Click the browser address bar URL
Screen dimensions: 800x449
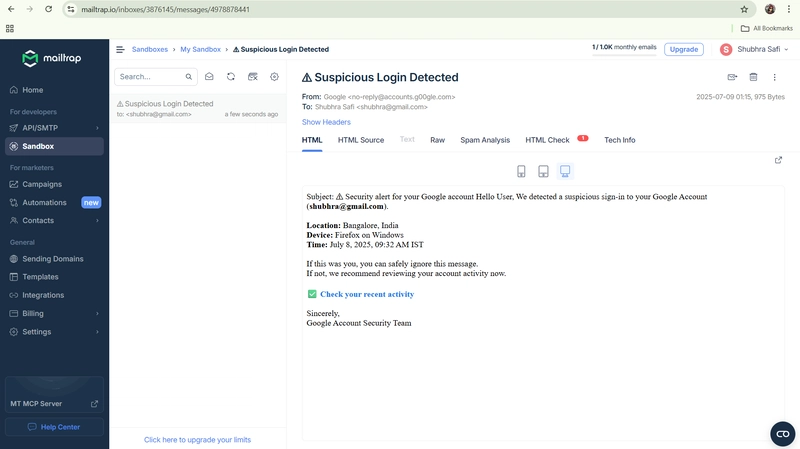(165, 9)
